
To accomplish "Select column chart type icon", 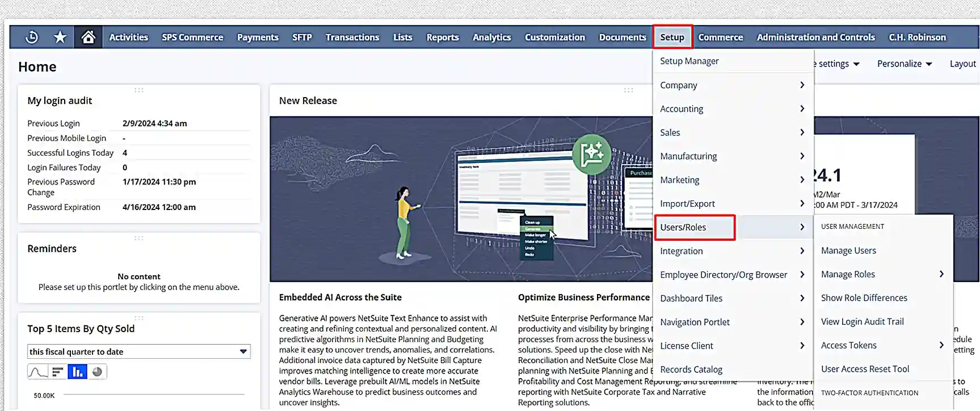I will pyautogui.click(x=77, y=372).
